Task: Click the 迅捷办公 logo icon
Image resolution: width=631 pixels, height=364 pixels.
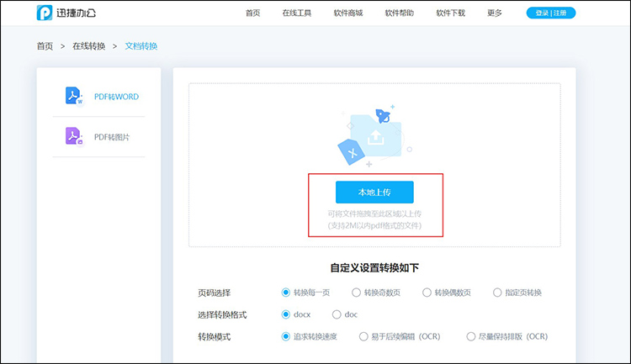Action: click(45, 13)
